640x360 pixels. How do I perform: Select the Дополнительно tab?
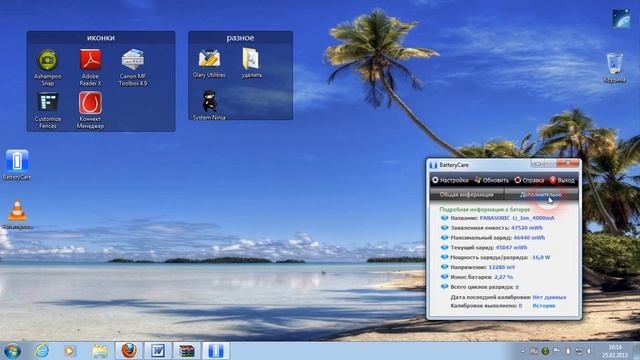tap(541, 195)
